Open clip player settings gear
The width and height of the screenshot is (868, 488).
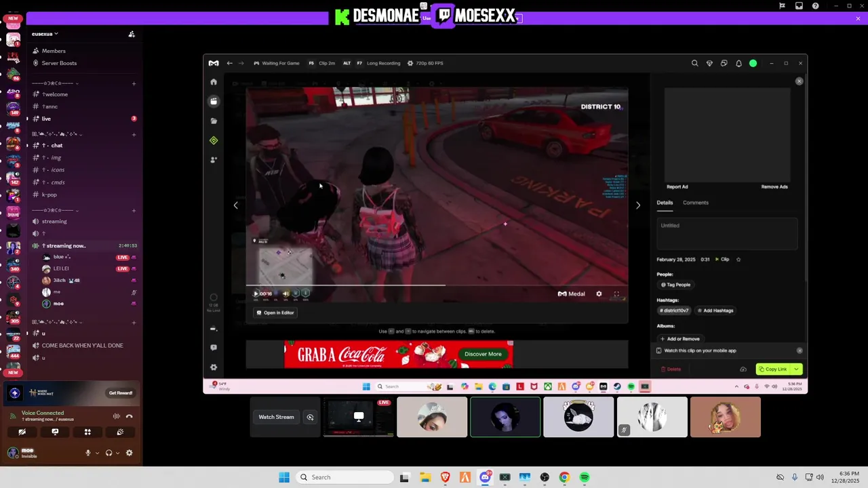point(599,293)
